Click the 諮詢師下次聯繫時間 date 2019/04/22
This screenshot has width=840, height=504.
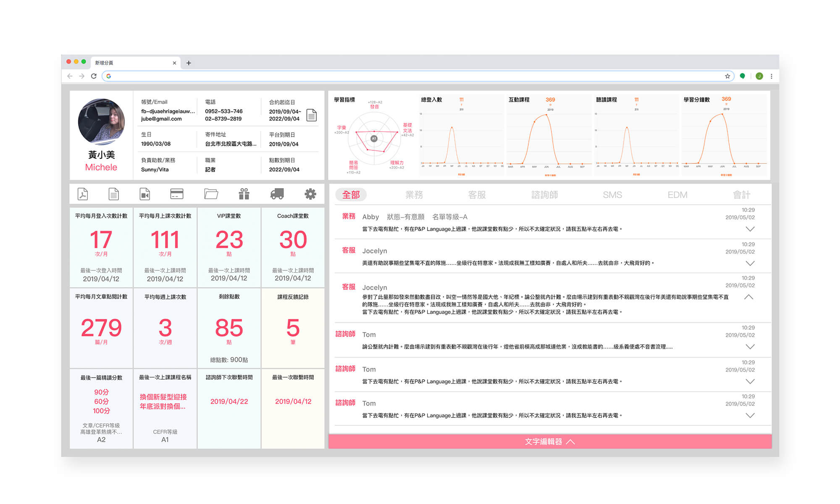pos(229,402)
